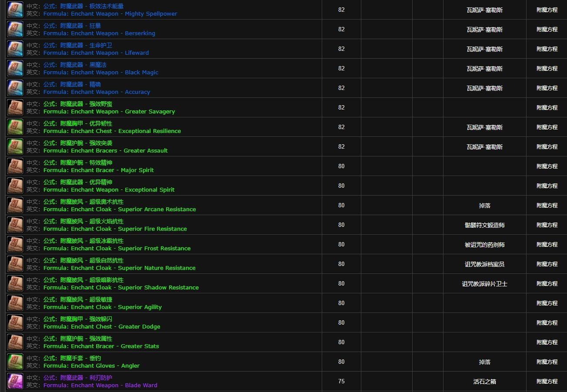Click the Superior Agility cloak formula icon
The image size is (567, 392).
[x=15, y=303]
